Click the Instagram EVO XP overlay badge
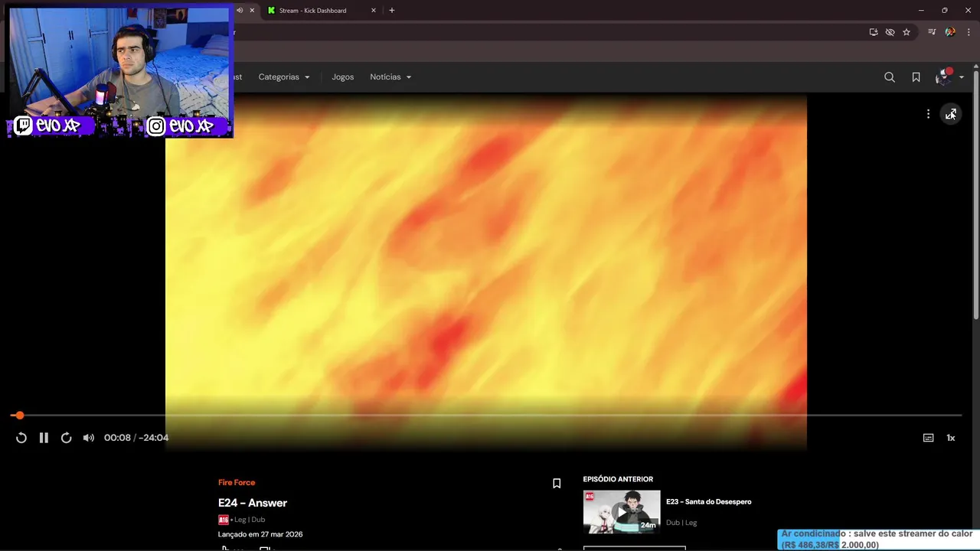The image size is (980, 551). click(x=188, y=126)
